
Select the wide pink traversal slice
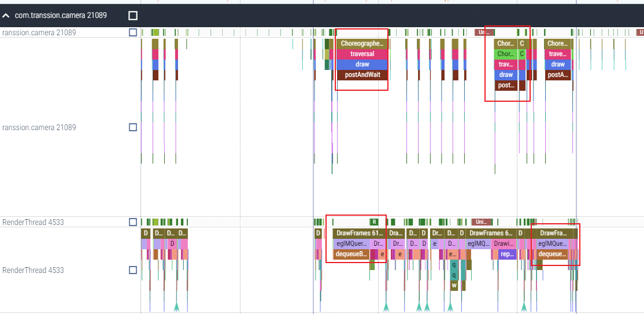point(362,54)
